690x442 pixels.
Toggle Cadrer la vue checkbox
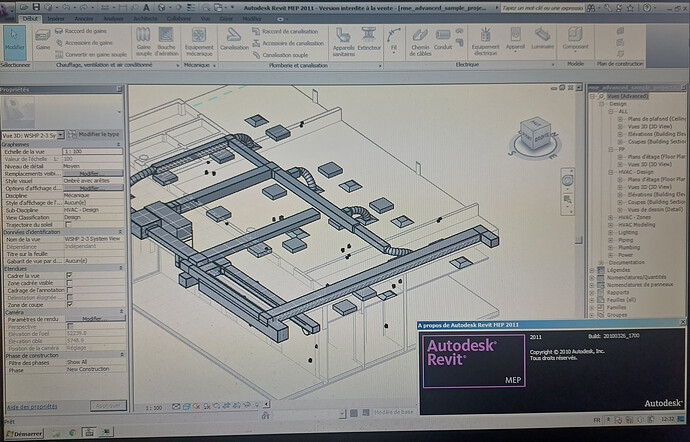(x=69, y=276)
